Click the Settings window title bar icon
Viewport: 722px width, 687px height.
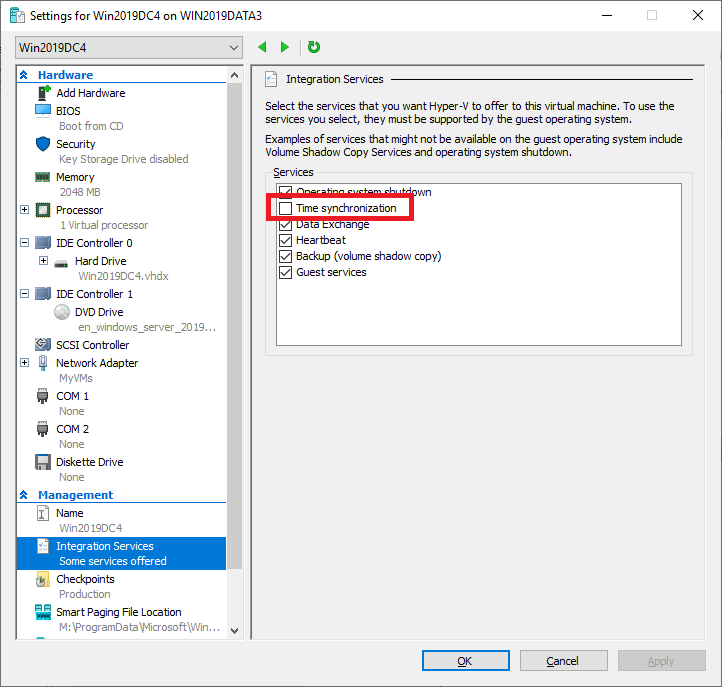pos(17,16)
